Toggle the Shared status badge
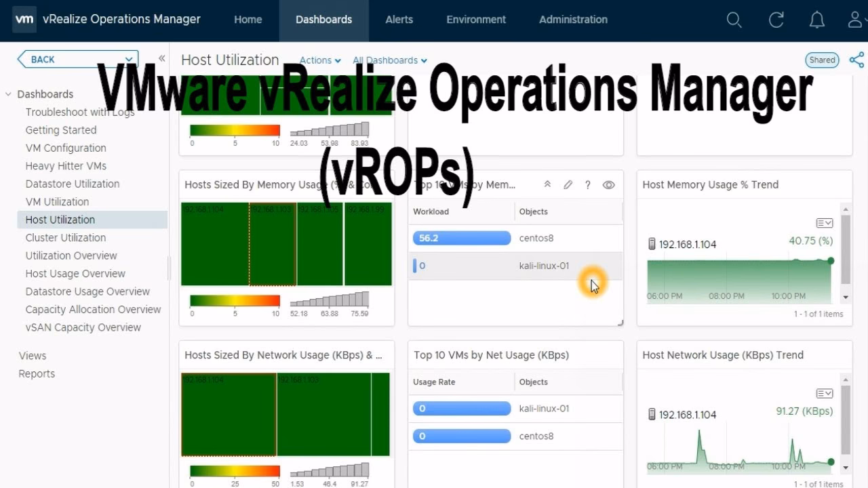868x488 pixels. click(822, 60)
